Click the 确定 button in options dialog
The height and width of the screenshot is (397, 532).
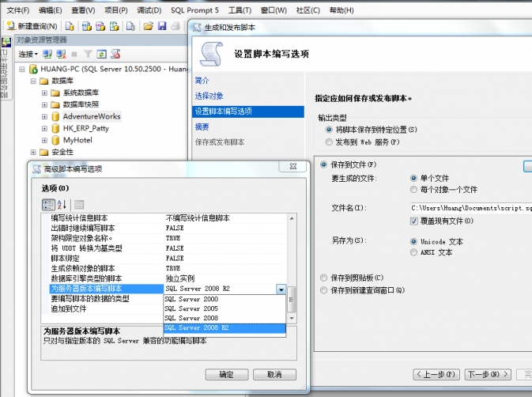[227, 375]
